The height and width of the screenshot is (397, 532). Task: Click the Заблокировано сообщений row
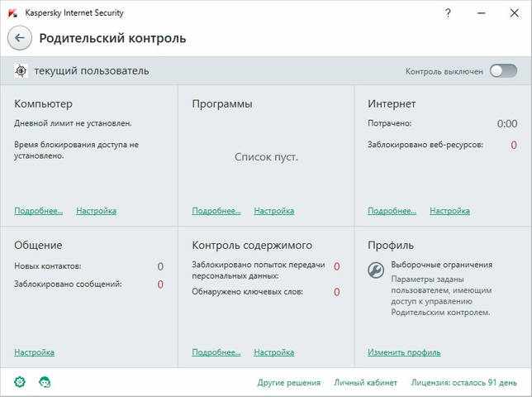(89, 284)
